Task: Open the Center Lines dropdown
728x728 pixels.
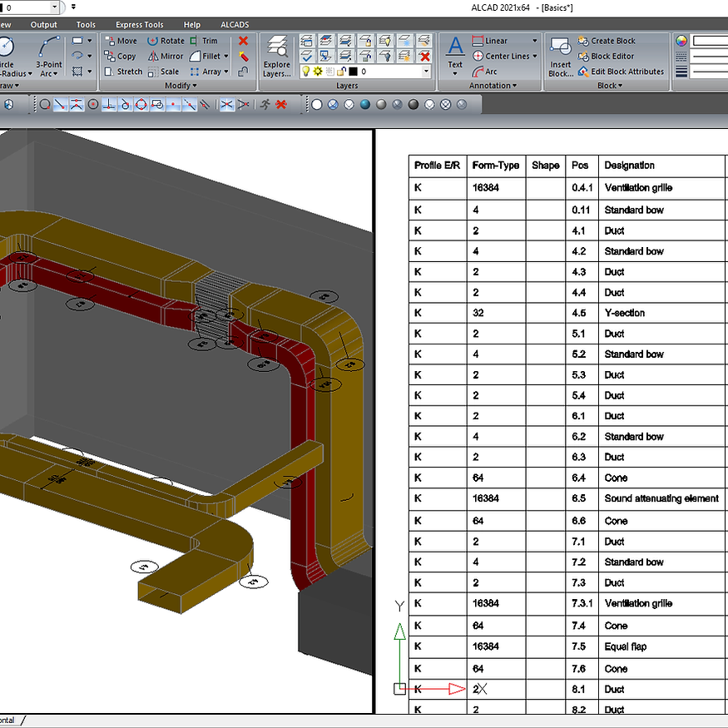Action: tap(534, 57)
